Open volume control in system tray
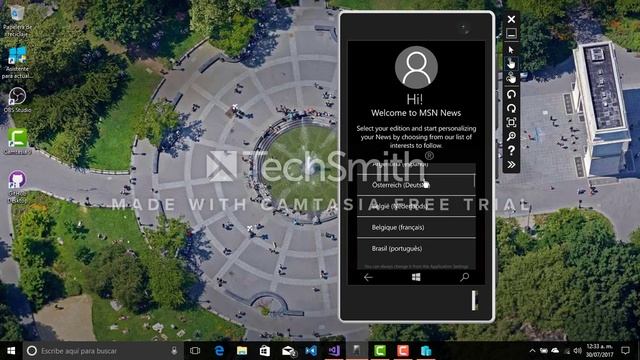 point(577,351)
